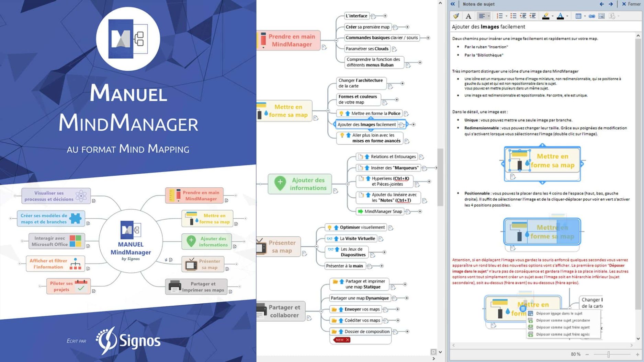Apply a bulleted list in the Notes editor
The image size is (644, 362).
pos(513,15)
